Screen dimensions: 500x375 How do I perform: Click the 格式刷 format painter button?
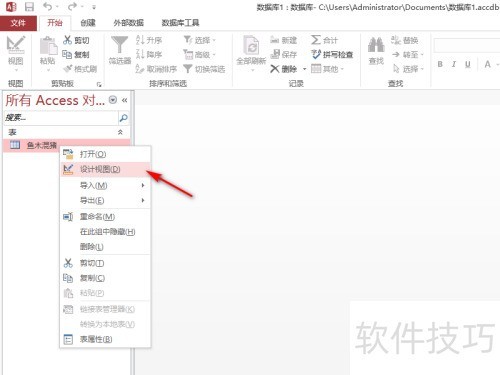[x=80, y=69]
